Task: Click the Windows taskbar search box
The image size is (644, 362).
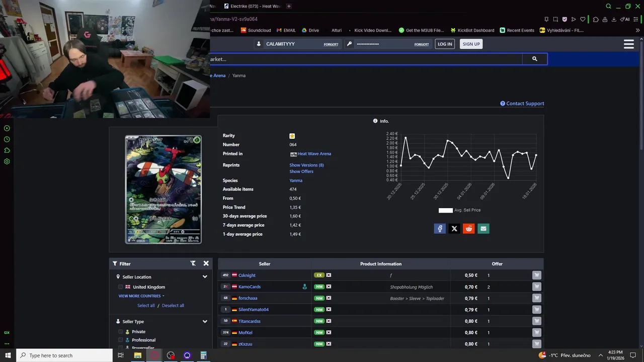Action: click(x=64, y=355)
